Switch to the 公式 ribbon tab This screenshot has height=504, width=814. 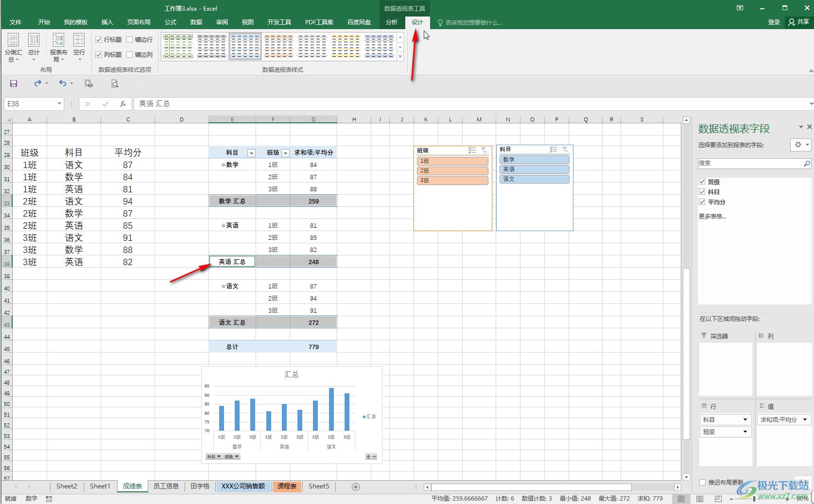coord(171,22)
